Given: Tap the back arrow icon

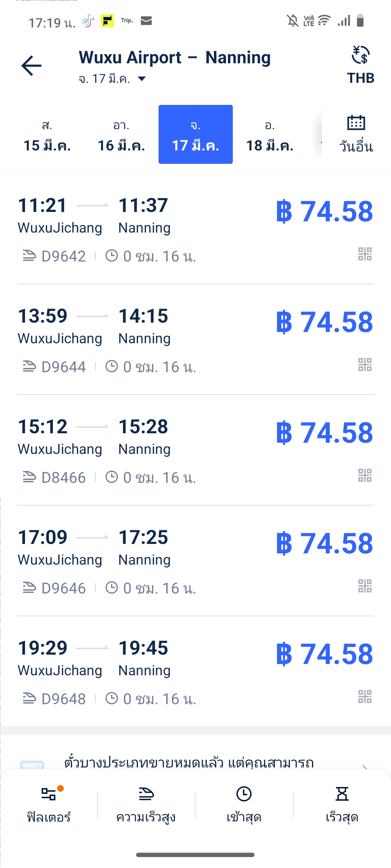Looking at the screenshot, I should 31,66.
